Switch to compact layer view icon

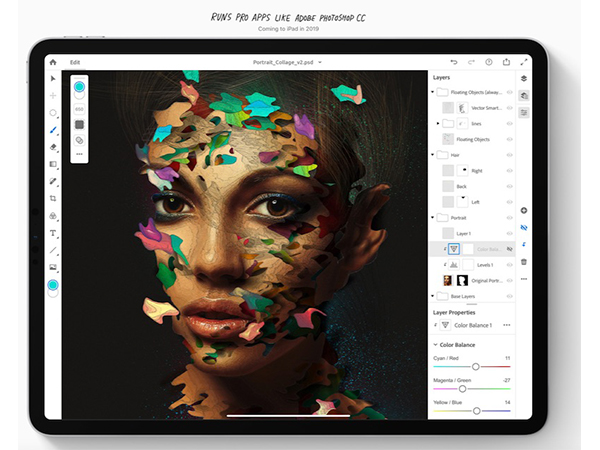[524, 78]
